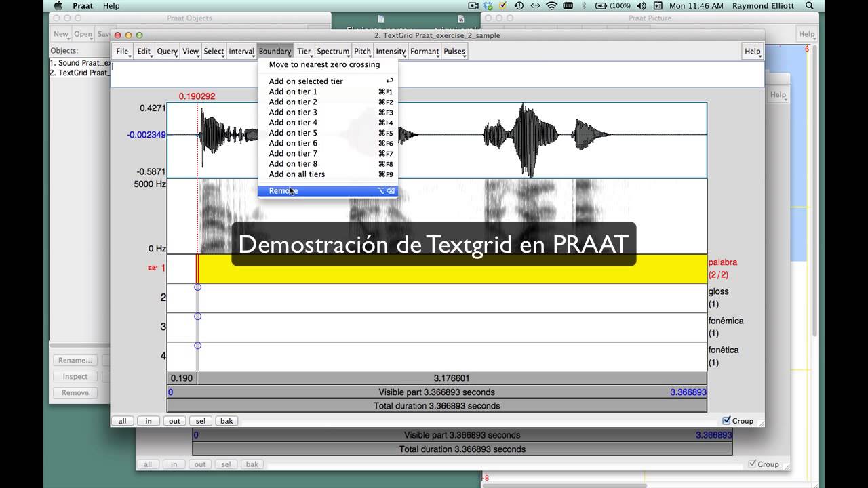The height and width of the screenshot is (488, 868).
Task: Close the open Boundary menu in the toolbar
Action: [275, 51]
